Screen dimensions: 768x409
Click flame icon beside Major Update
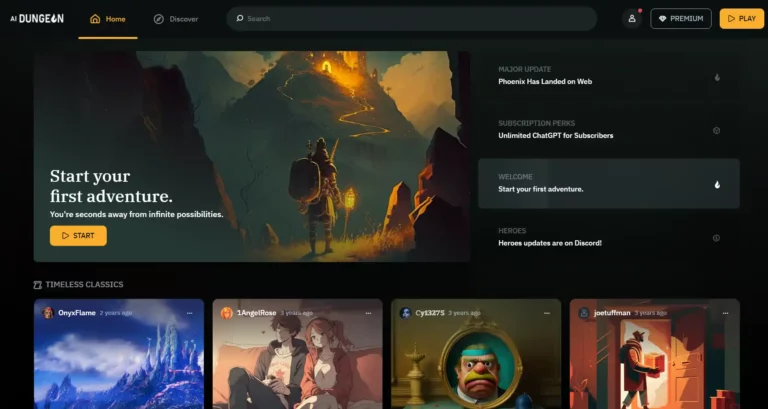coord(717,77)
